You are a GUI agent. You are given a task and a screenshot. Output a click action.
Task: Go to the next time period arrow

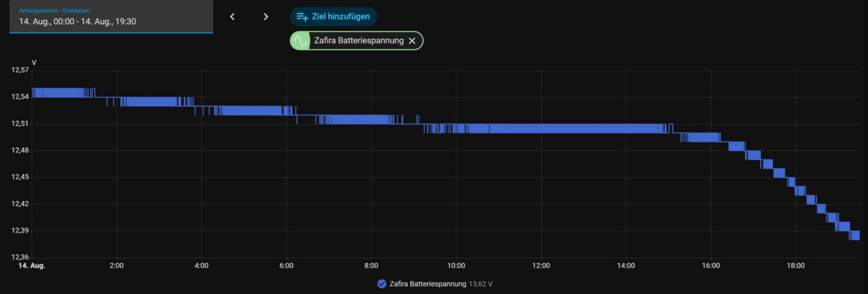pos(266,17)
